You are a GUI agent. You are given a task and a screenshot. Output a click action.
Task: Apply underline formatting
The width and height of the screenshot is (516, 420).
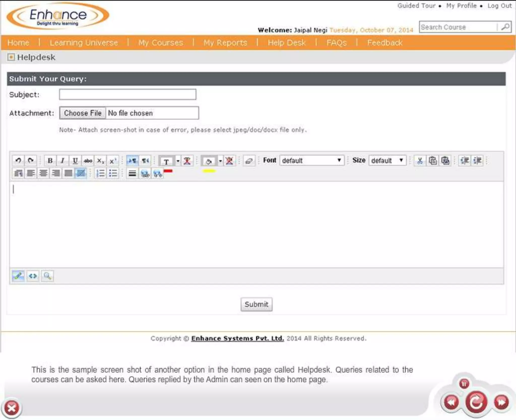pos(75,160)
